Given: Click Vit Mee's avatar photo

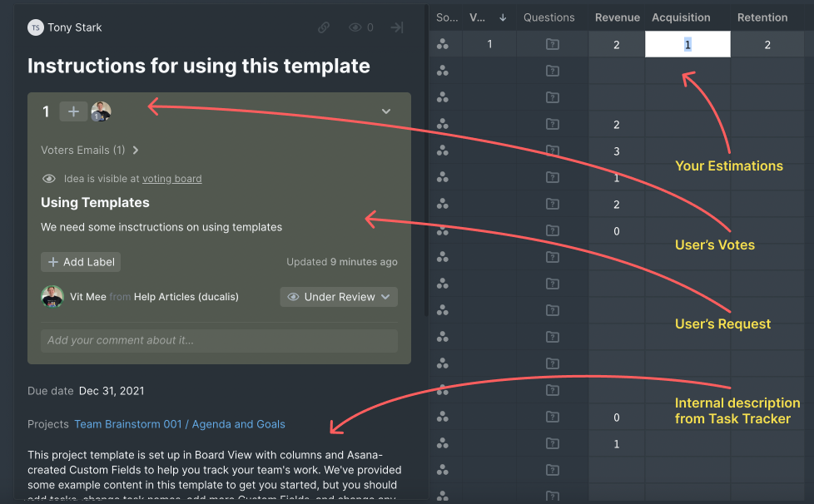Looking at the screenshot, I should [x=52, y=297].
